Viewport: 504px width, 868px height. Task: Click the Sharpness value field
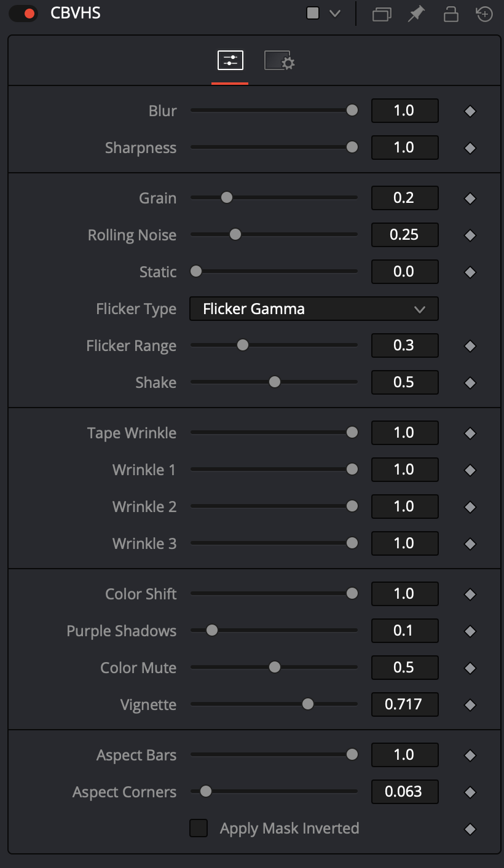pyautogui.click(x=405, y=148)
